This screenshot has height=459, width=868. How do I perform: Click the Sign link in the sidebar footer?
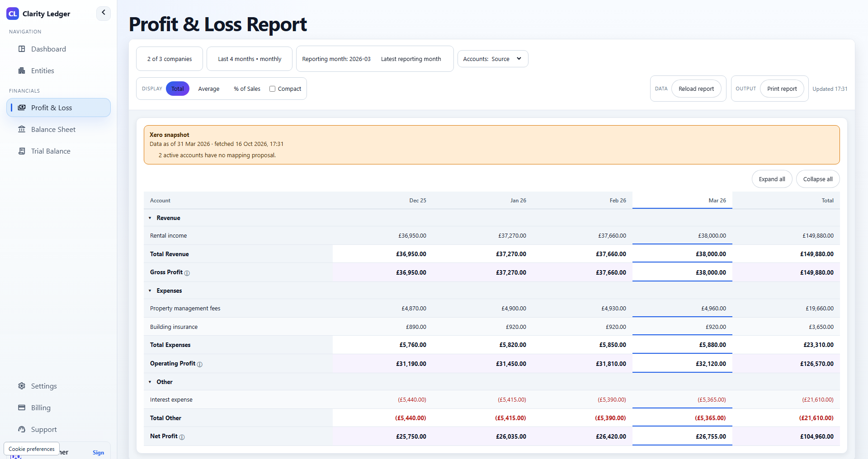coord(98,453)
